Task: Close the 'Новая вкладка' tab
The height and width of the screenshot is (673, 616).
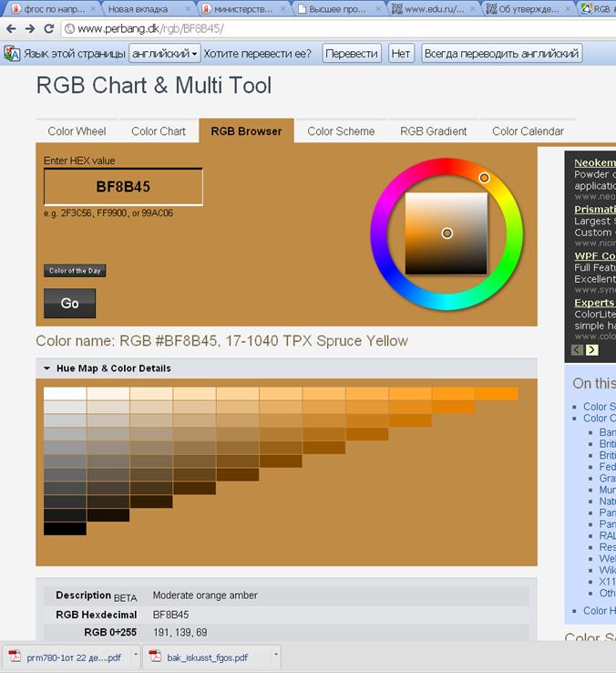Action: (188, 8)
